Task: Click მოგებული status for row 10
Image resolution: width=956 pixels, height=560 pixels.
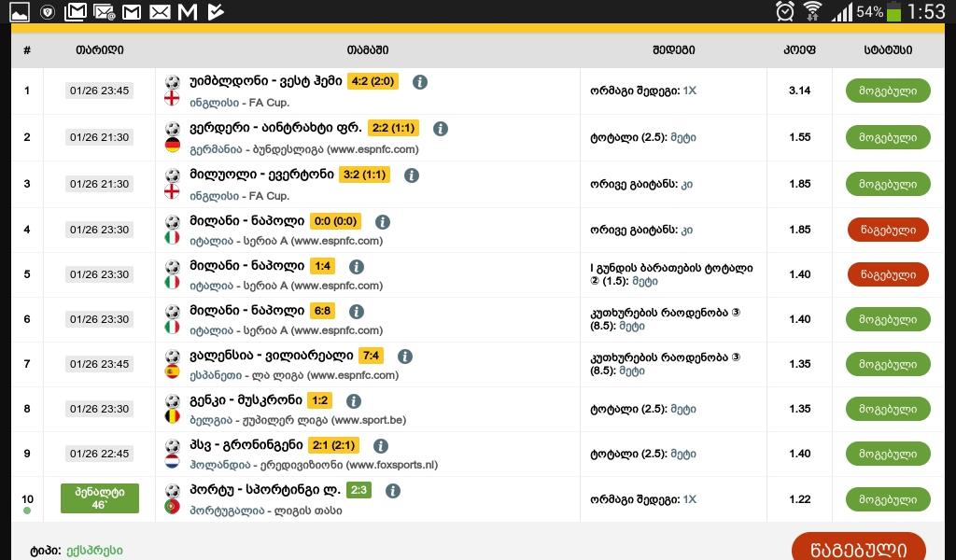Action: [x=888, y=499]
